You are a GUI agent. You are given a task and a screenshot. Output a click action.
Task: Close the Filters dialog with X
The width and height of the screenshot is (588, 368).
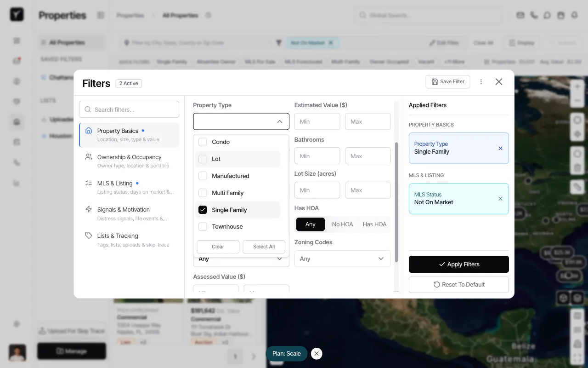(498, 81)
